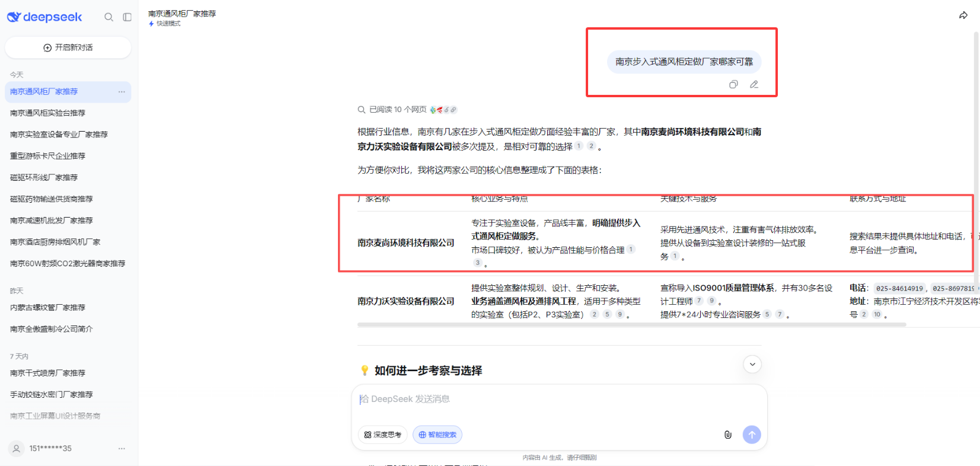Attach a file with paperclip icon
The width and height of the screenshot is (980, 466).
point(728,435)
